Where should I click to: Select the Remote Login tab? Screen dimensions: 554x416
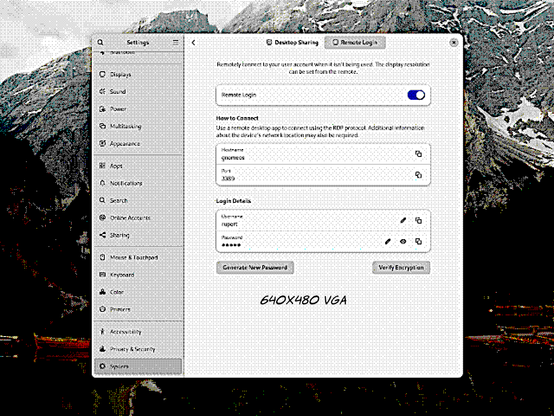click(355, 42)
